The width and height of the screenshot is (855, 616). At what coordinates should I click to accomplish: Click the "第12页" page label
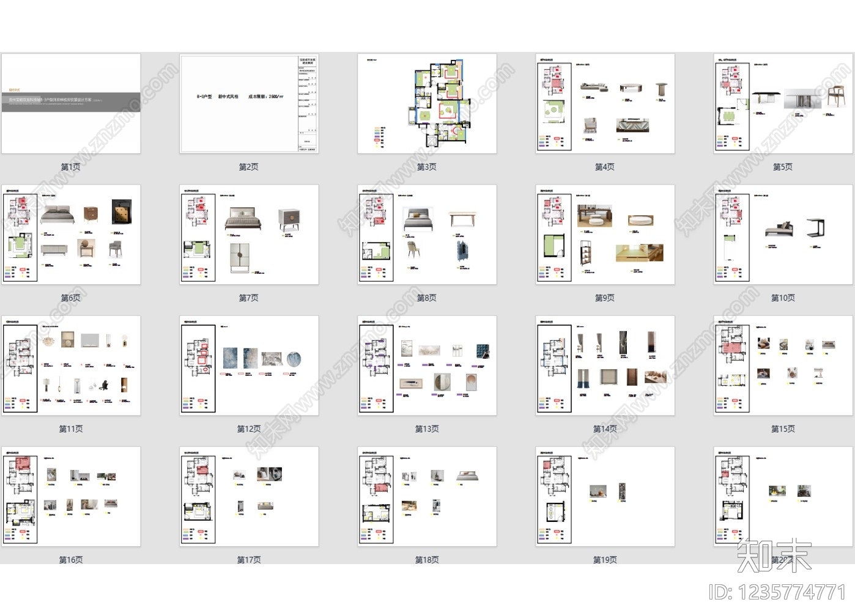point(249,429)
